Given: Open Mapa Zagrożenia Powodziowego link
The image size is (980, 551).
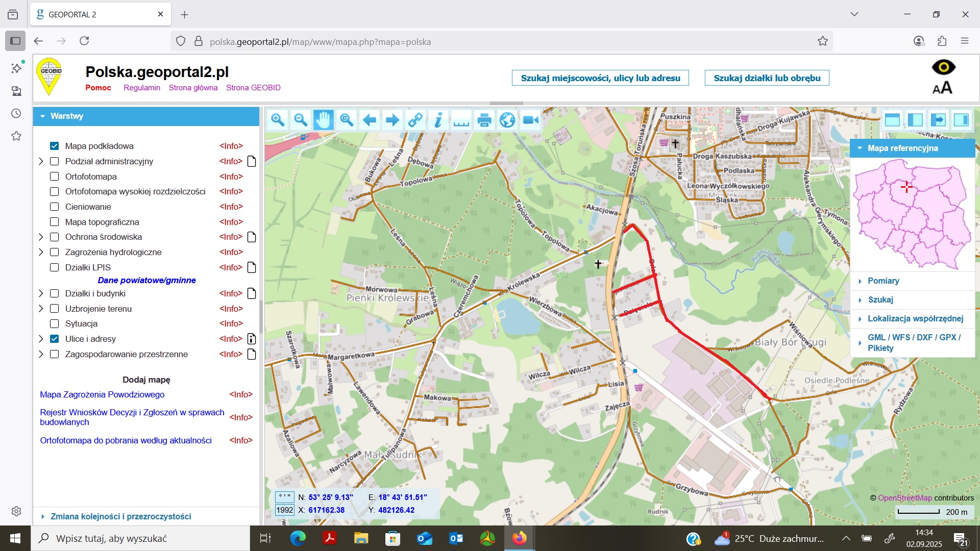Looking at the screenshot, I should [102, 394].
